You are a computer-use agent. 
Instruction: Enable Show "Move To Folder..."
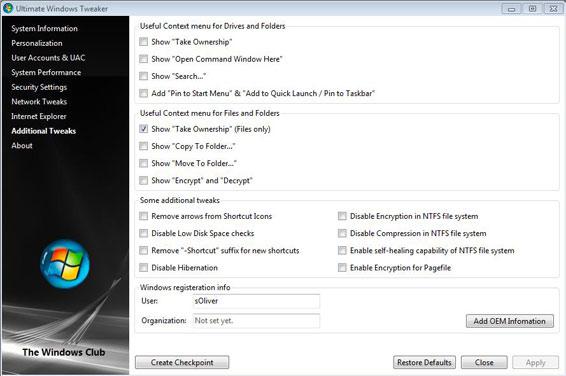click(144, 163)
